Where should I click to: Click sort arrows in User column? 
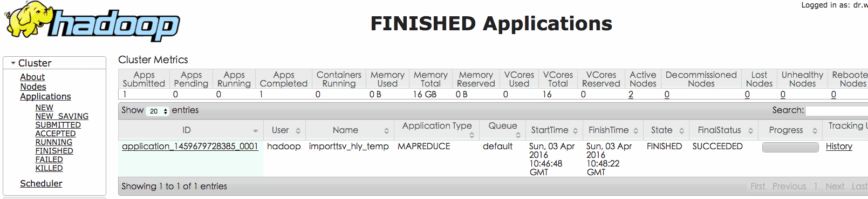point(298,131)
